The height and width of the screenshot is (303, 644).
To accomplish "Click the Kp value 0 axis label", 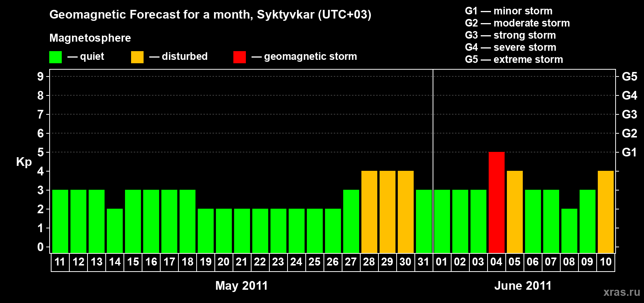I will pyautogui.click(x=41, y=247).
